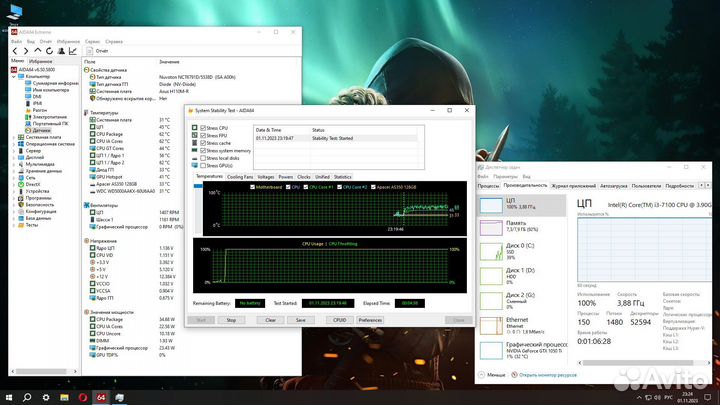
Task: Go back with AIDA64 left arrow icon
Action: (x=15, y=51)
